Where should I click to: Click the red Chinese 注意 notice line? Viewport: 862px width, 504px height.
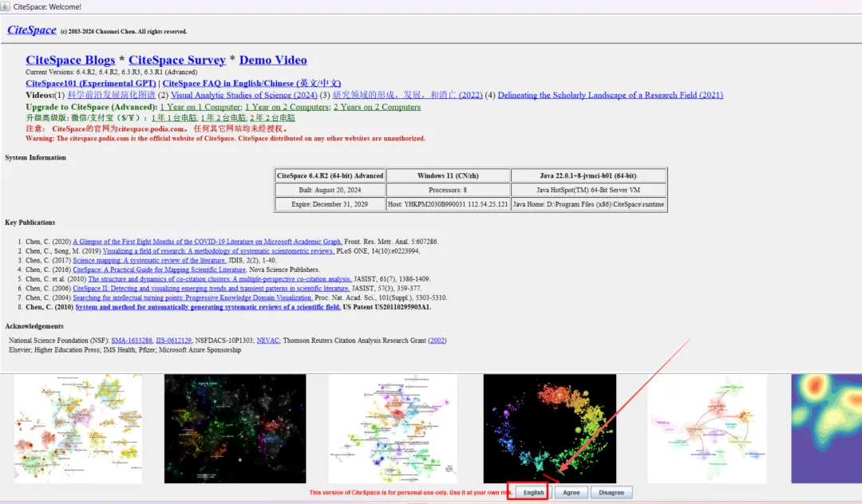[x=156, y=128]
